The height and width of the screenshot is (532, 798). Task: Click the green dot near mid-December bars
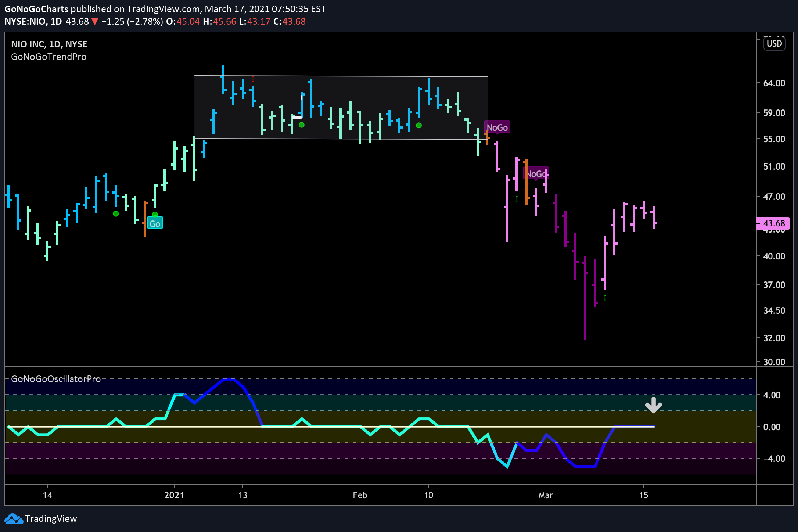(x=116, y=214)
